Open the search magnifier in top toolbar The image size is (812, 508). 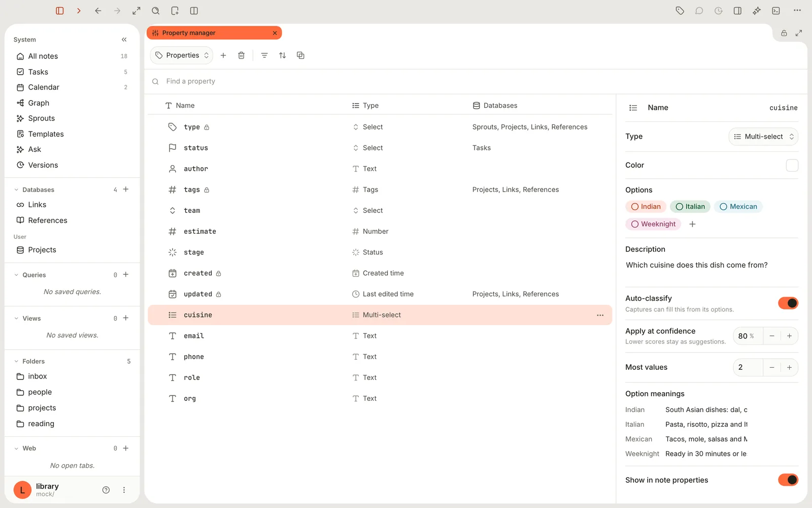[156, 11]
